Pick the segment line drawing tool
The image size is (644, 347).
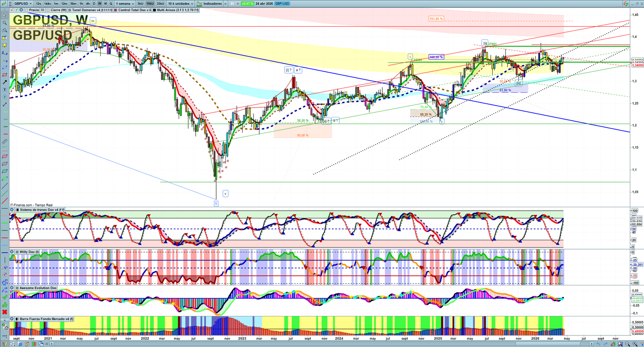click(4, 104)
